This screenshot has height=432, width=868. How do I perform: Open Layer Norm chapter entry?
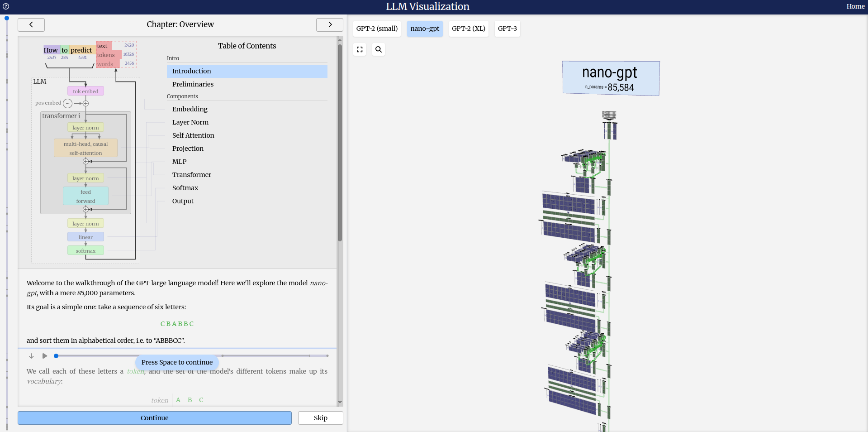[247, 122]
